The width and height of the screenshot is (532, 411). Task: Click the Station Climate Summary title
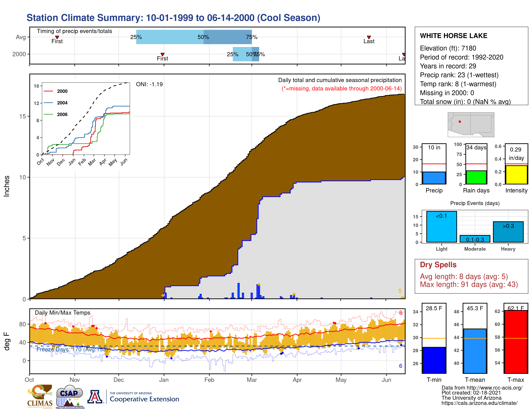tap(173, 18)
